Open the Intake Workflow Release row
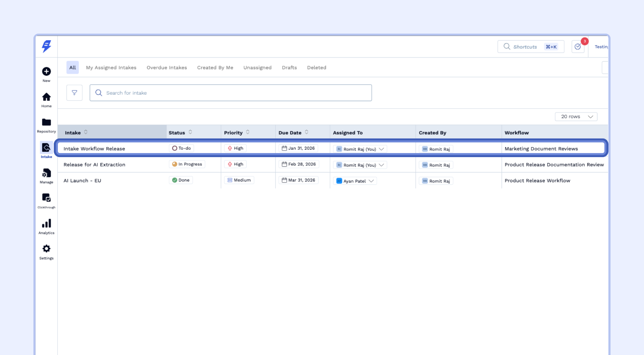Screen dimensions: 644x355 (x=94, y=149)
